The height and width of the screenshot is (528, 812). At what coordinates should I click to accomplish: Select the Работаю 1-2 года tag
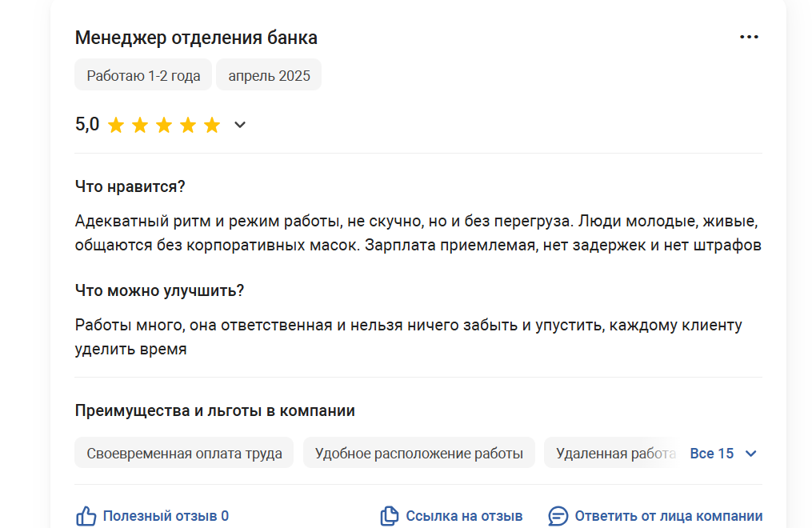coord(143,75)
